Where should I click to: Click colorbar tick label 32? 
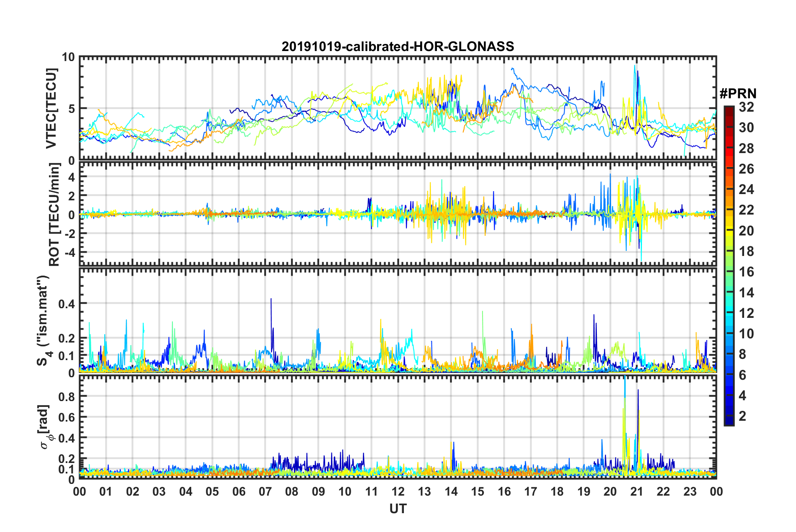[x=746, y=107]
